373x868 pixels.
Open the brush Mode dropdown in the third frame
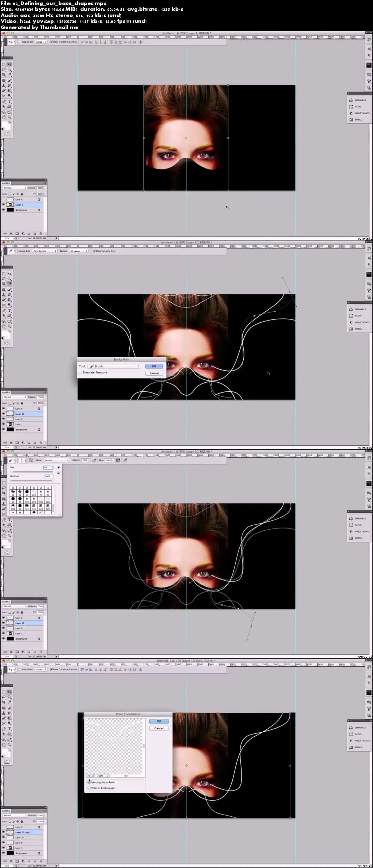pyautogui.click(x=56, y=460)
